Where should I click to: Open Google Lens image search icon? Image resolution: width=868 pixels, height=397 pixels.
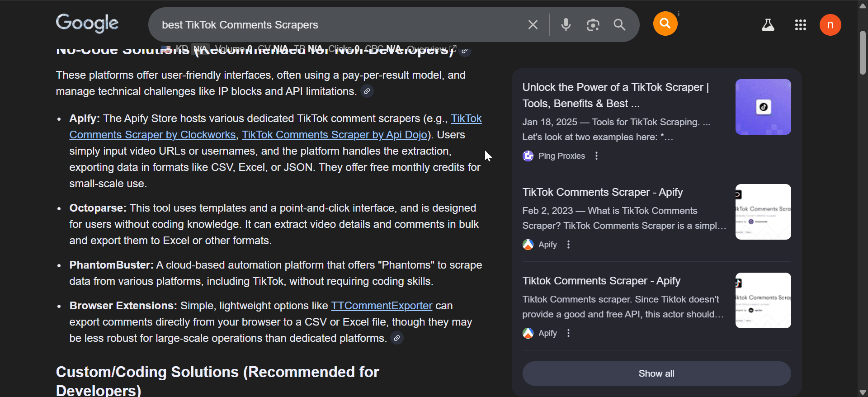(x=593, y=25)
